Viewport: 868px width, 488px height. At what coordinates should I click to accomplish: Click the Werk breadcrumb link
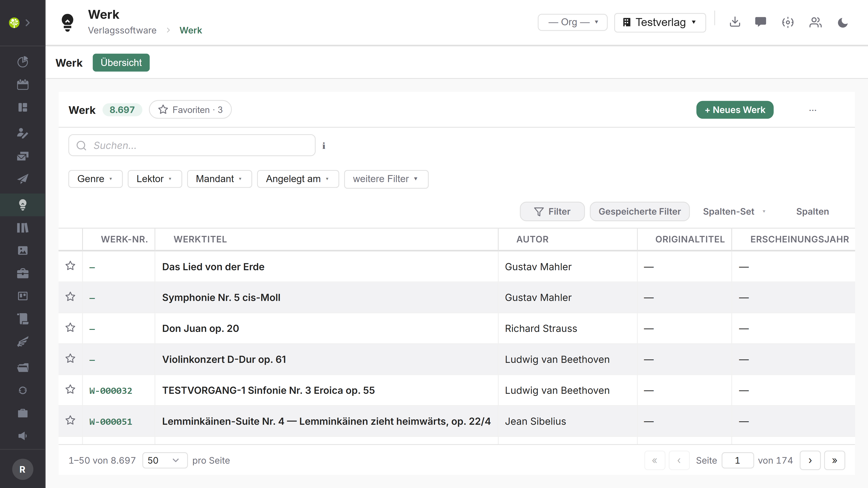coord(191,30)
